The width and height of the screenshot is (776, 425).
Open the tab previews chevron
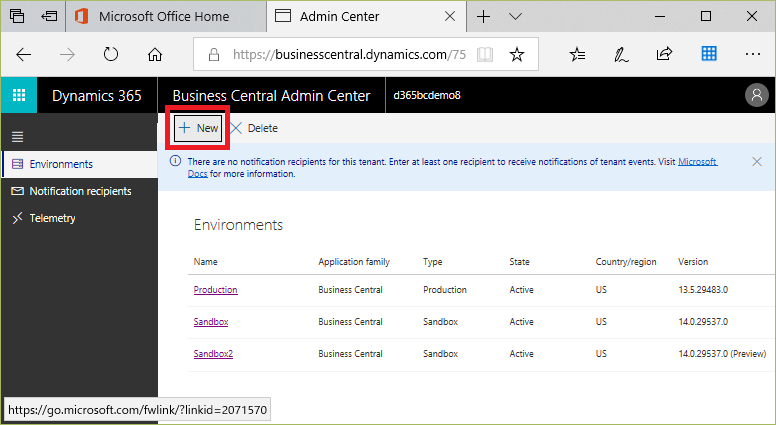pyautogui.click(x=516, y=16)
